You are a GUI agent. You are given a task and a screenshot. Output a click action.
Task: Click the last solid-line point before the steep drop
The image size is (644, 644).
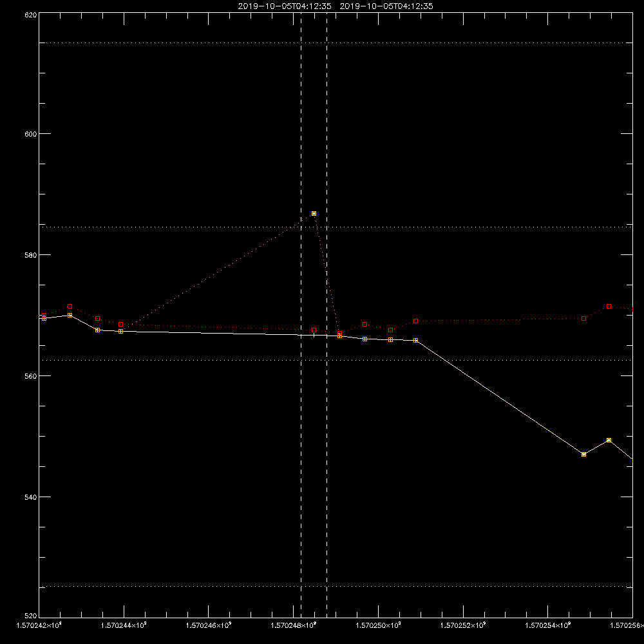coord(415,340)
